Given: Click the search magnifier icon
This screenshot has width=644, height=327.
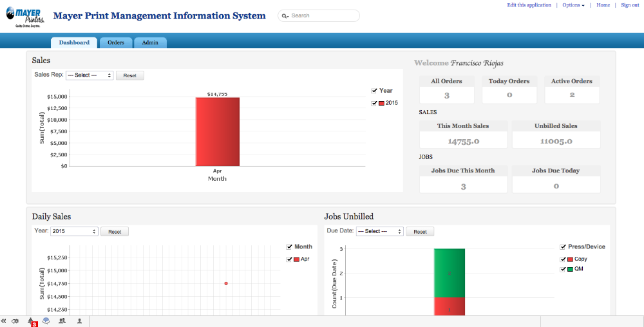Looking at the screenshot, I should click(285, 15).
